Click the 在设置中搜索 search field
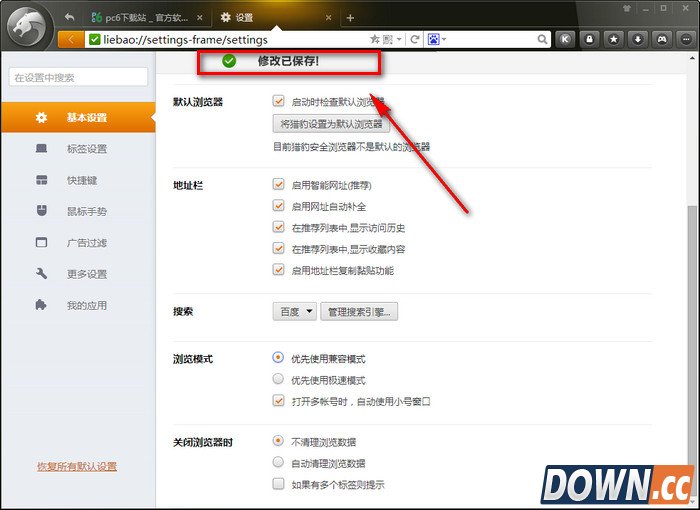Image resolution: width=700 pixels, height=510 pixels. (x=78, y=77)
